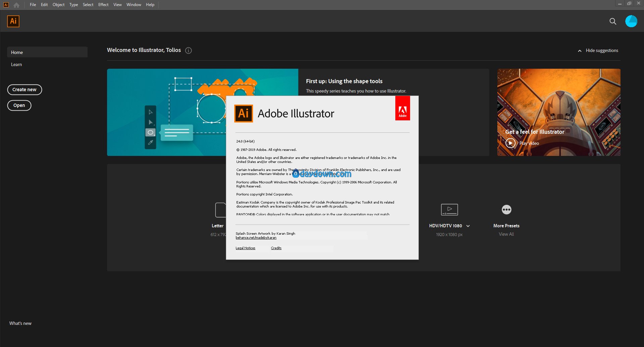Click the More Presets ellipsis icon
Image resolution: width=644 pixels, height=347 pixels.
point(506,210)
